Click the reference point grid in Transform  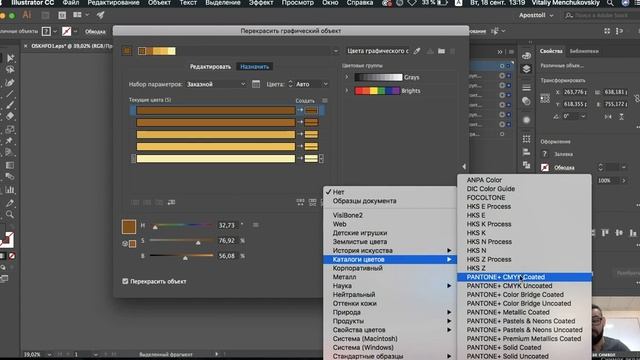[x=545, y=98]
